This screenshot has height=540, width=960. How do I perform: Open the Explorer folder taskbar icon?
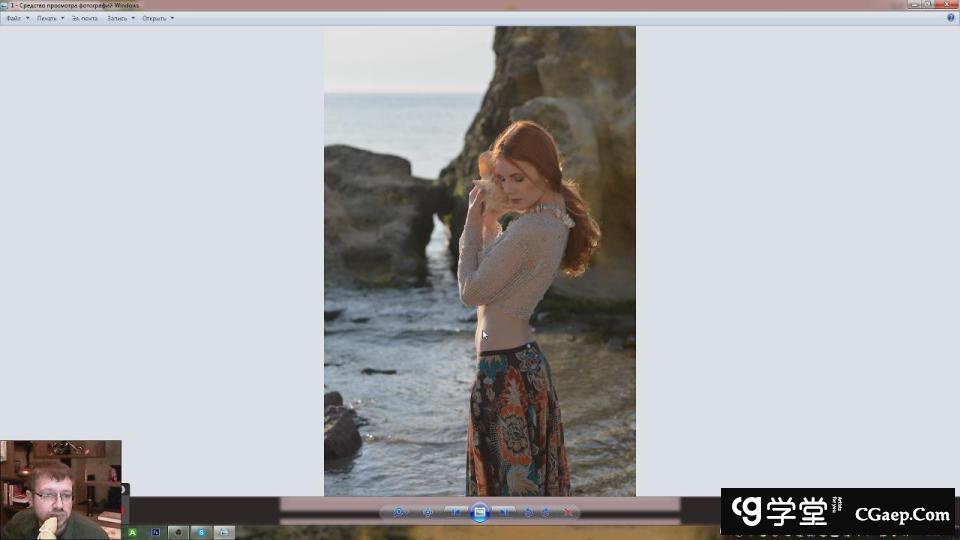point(224,532)
